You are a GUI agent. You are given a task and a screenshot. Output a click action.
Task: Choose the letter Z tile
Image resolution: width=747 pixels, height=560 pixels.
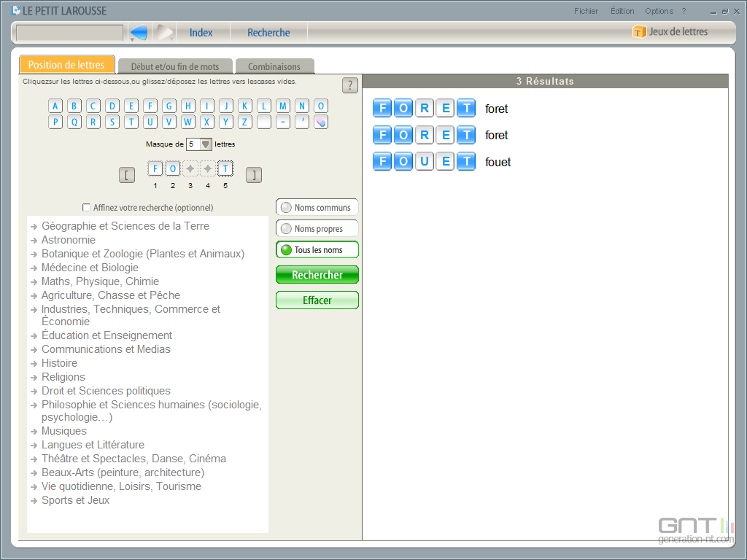245,122
